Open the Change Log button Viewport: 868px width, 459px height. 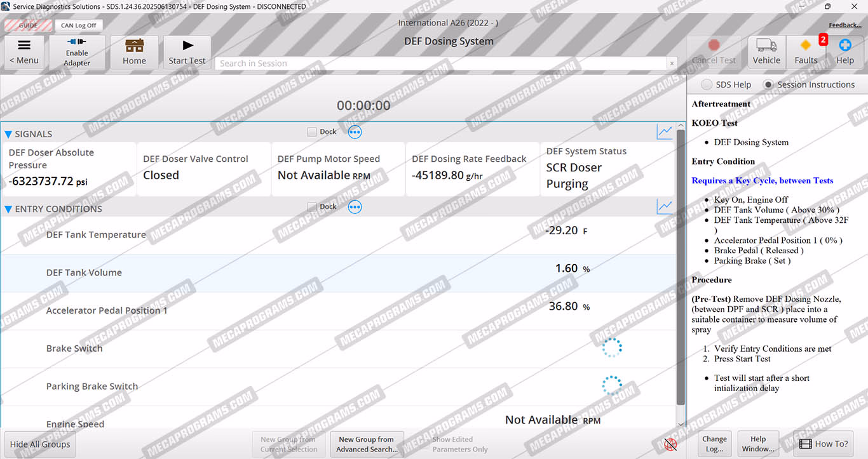(714, 444)
